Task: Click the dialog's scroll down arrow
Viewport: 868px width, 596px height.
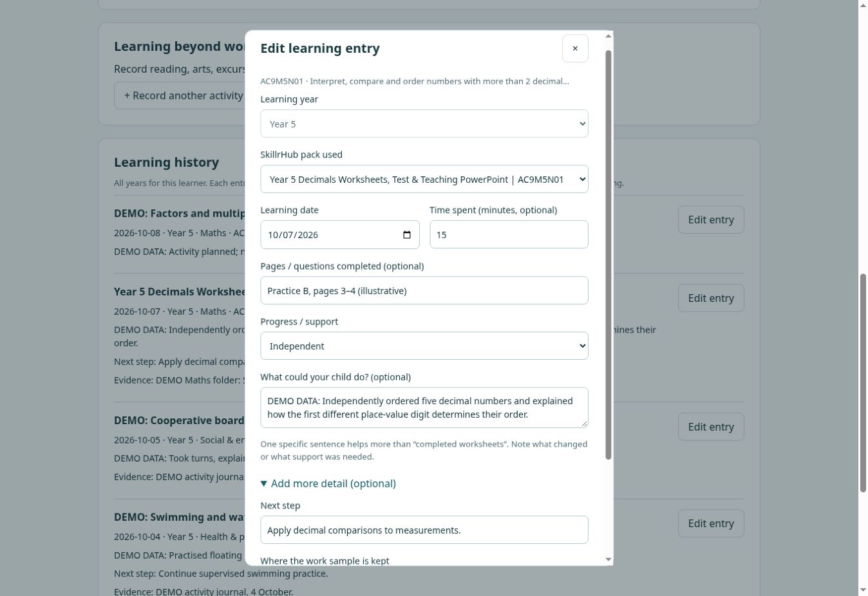Action: (609, 560)
